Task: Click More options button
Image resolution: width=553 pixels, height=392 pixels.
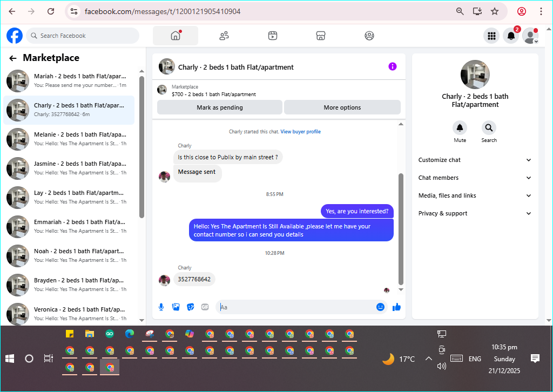Action: (342, 107)
